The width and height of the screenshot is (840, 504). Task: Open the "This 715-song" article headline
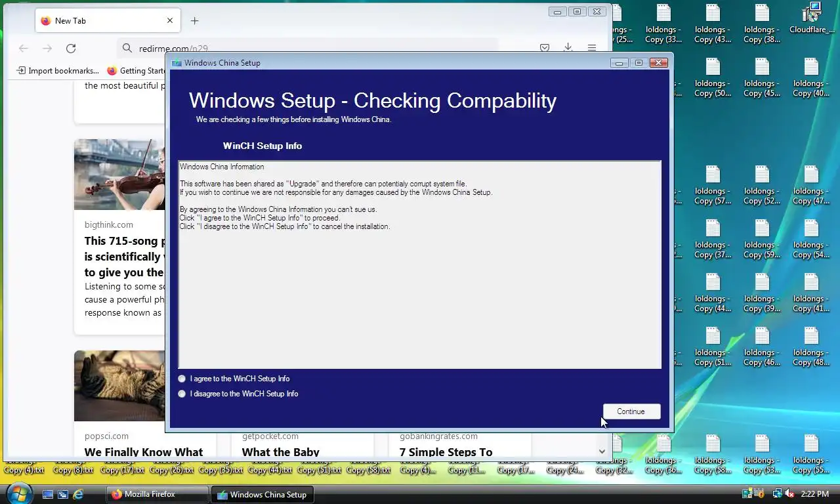click(x=125, y=257)
